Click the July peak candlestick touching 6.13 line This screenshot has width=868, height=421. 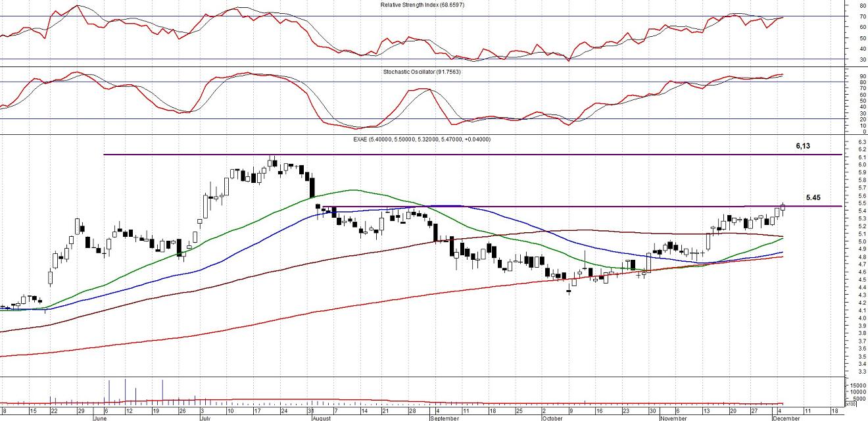(x=272, y=161)
